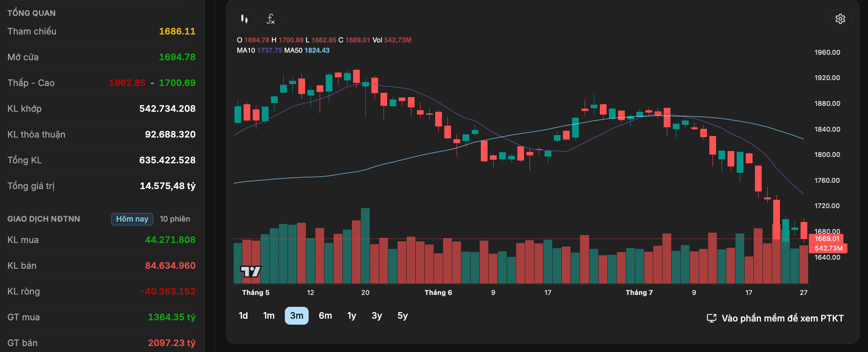
Task: Click the TradingView logo on chart
Action: click(251, 272)
